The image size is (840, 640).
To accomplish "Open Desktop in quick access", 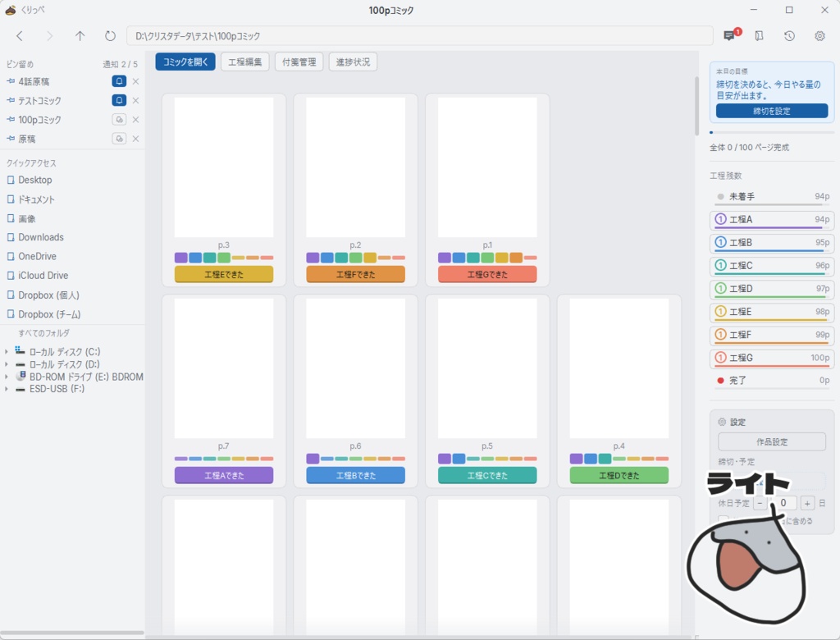I will pos(34,180).
